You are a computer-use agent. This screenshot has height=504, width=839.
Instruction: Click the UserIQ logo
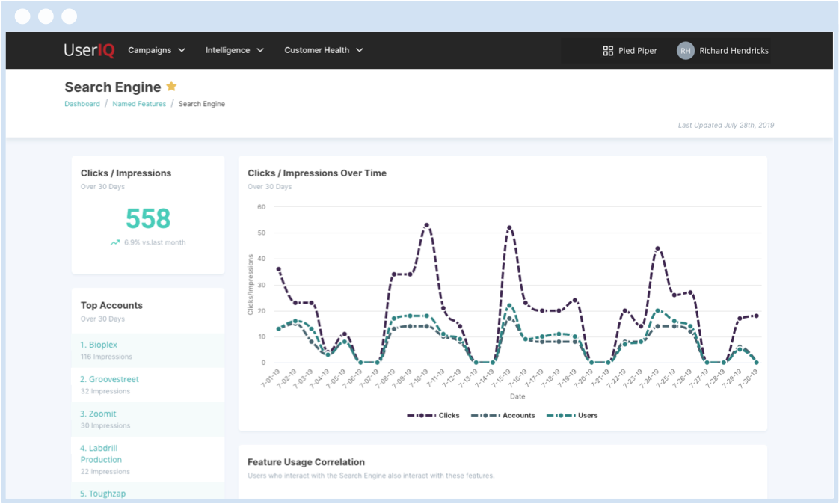point(89,50)
